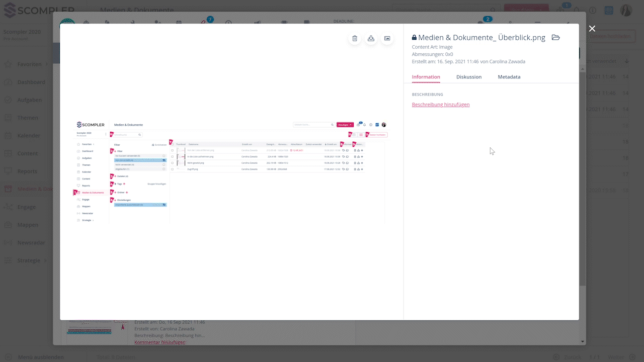Open the folder icon beside the file name
Image resolution: width=644 pixels, height=362 pixels.
click(555, 38)
